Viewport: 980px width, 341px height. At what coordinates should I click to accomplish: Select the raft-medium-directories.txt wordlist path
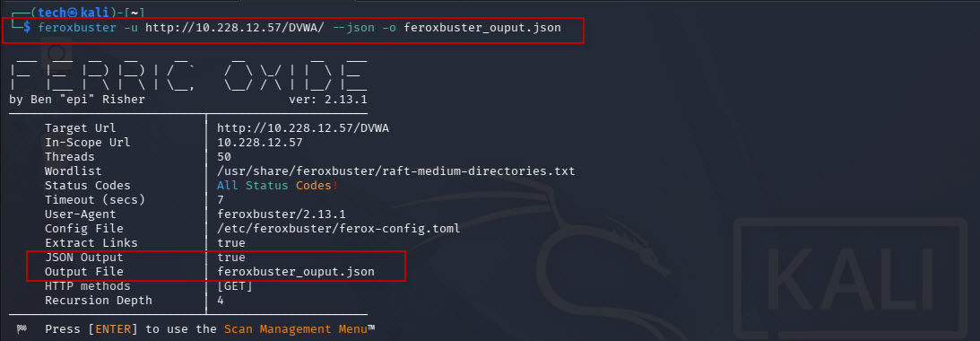(x=395, y=170)
